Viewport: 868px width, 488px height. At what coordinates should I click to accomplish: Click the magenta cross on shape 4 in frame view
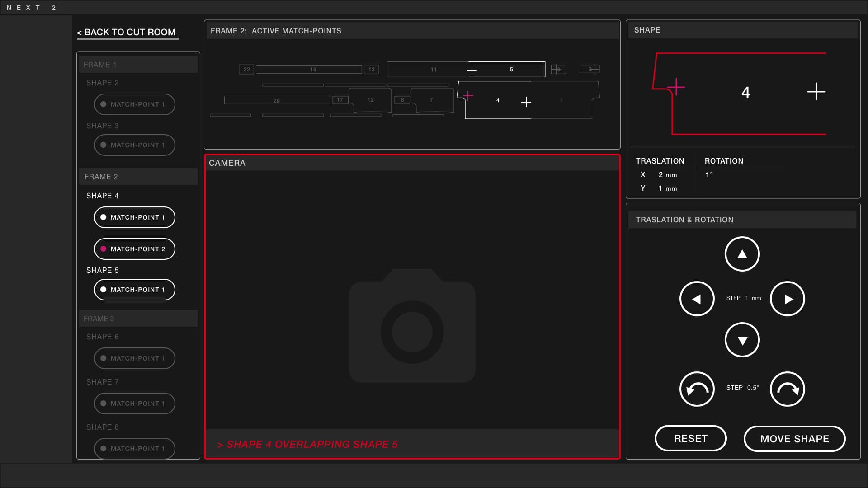pyautogui.click(x=468, y=96)
